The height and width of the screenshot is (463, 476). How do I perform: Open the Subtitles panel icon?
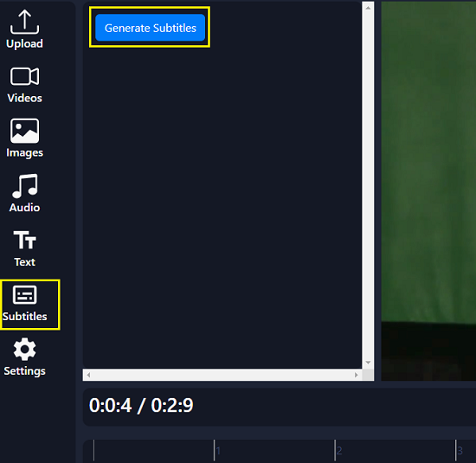point(24,294)
